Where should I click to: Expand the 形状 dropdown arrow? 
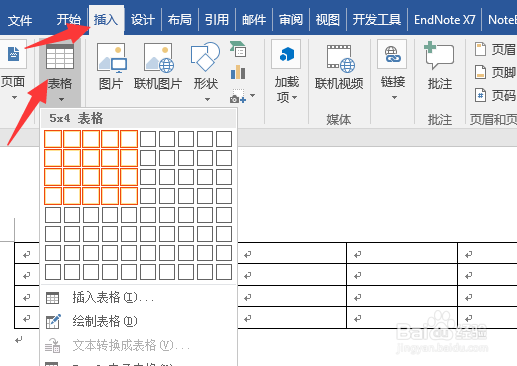point(207,99)
